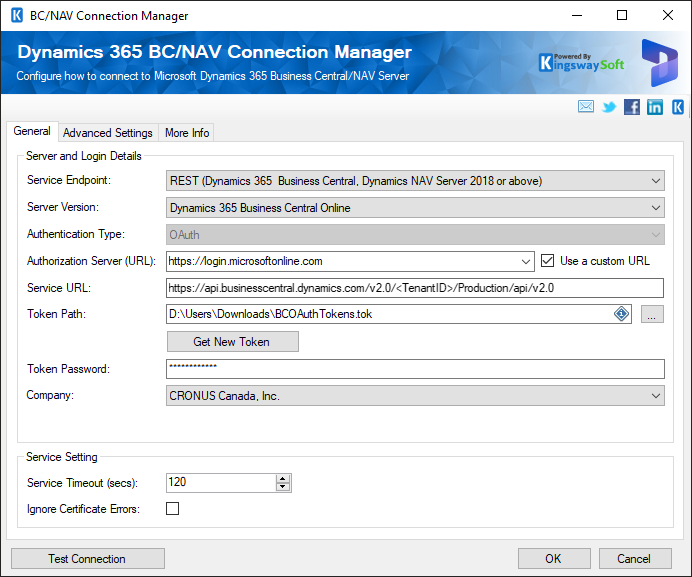This screenshot has width=692, height=577.
Task: Click the title bar K app icon
Action: (x=17, y=15)
